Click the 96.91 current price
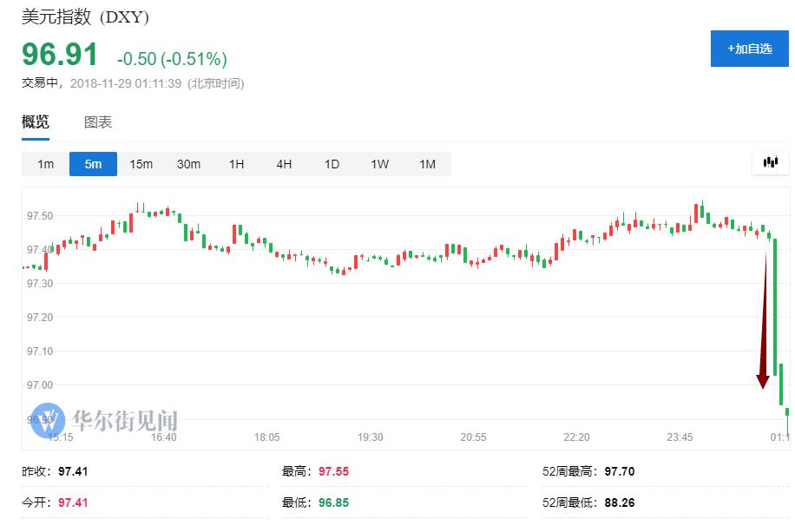795x532 pixels. pos(60,56)
